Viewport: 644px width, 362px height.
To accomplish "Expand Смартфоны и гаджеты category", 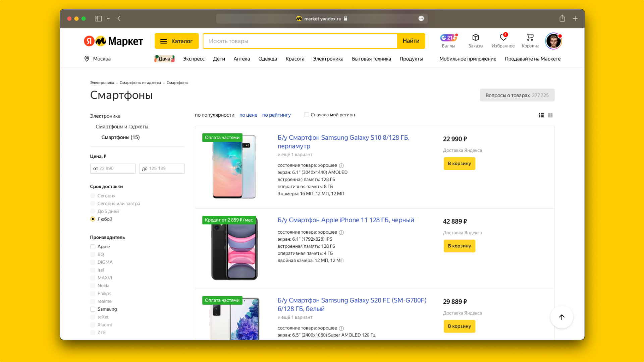I will pos(122,126).
